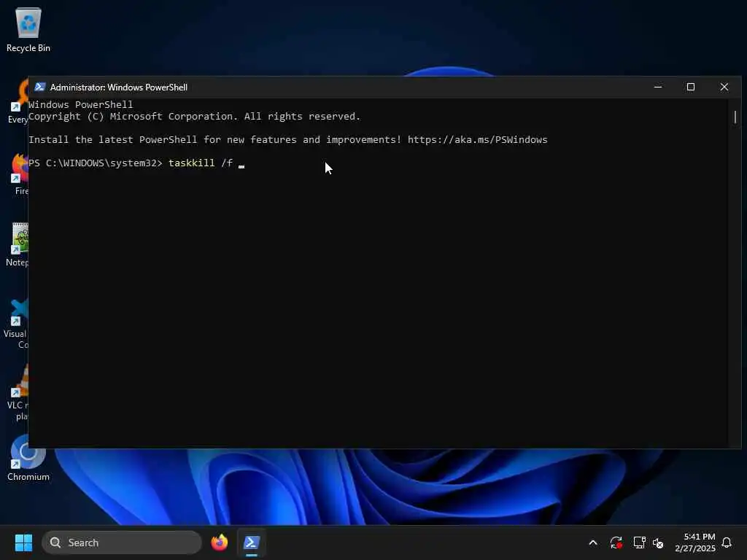Click the "Install the latest PowerShell" message
This screenshot has height=560, width=747.
click(215, 139)
